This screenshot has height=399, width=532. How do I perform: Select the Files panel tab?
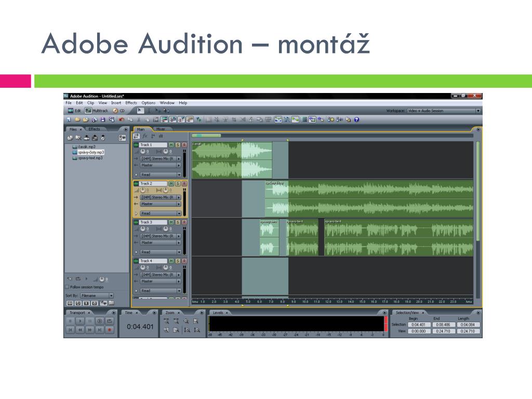tap(73, 129)
